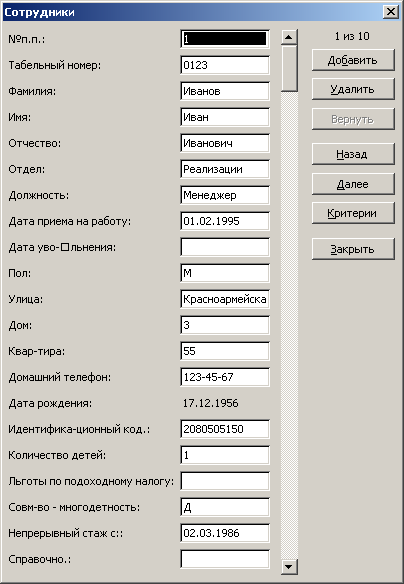404x584 pixels.
Task: Click the Количество детей label
Action: [x=57, y=455]
